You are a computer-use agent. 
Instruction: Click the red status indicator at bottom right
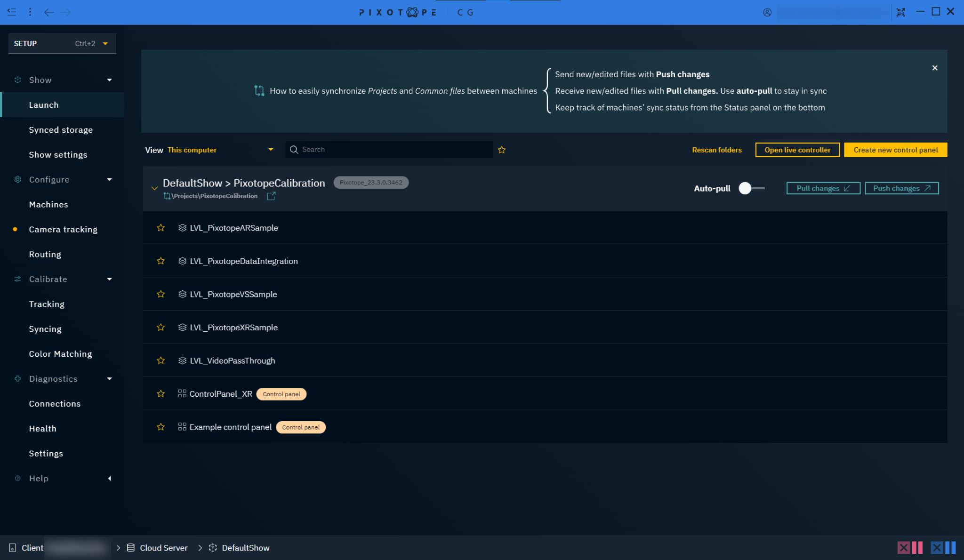click(909, 547)
